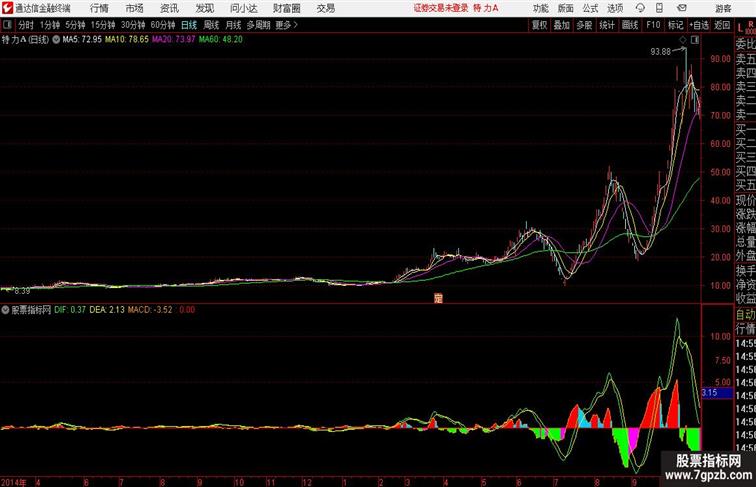Open the F10 company info button
The image size is (756, 487).
(653, 25)
